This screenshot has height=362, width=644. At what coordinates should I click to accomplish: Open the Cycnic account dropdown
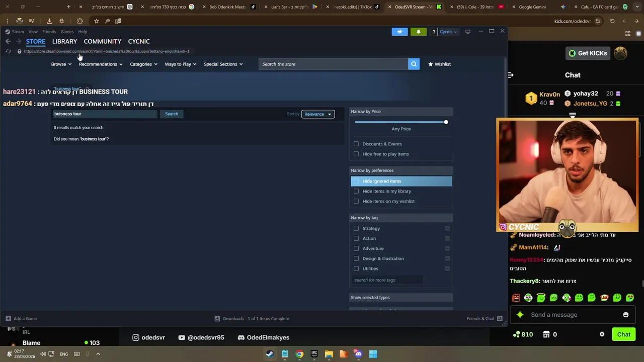(448, 32)
